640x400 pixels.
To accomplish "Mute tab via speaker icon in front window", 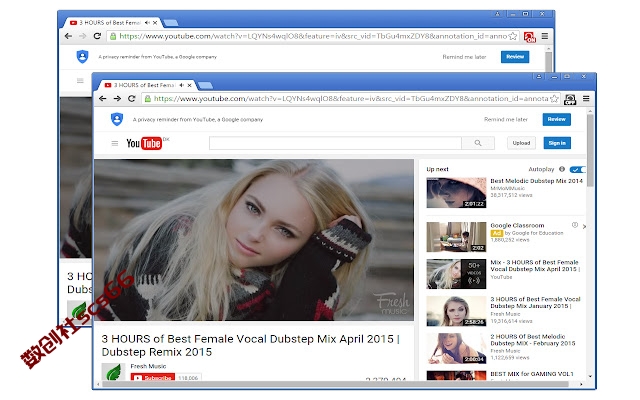I will click(182, 85).
